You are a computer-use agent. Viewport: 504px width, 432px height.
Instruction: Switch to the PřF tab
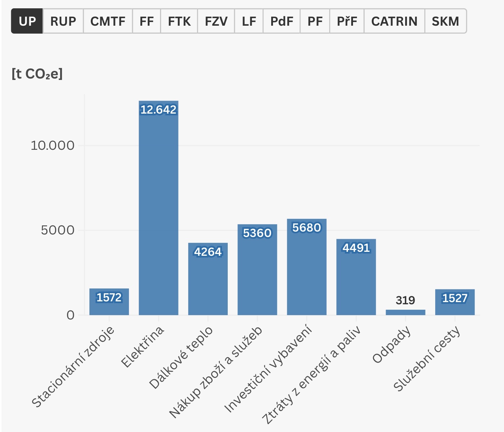(346, 21)
